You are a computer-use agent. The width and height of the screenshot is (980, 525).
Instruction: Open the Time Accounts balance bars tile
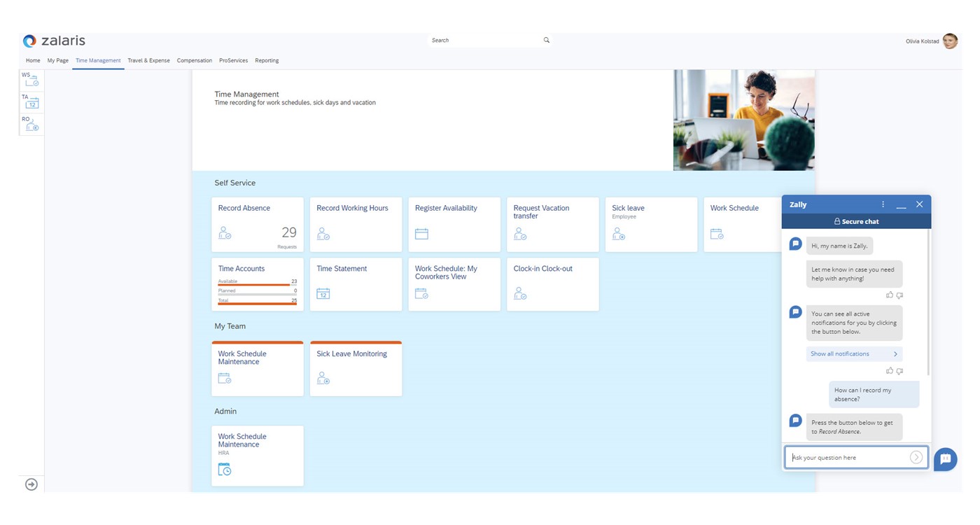[x=258, y=284]
